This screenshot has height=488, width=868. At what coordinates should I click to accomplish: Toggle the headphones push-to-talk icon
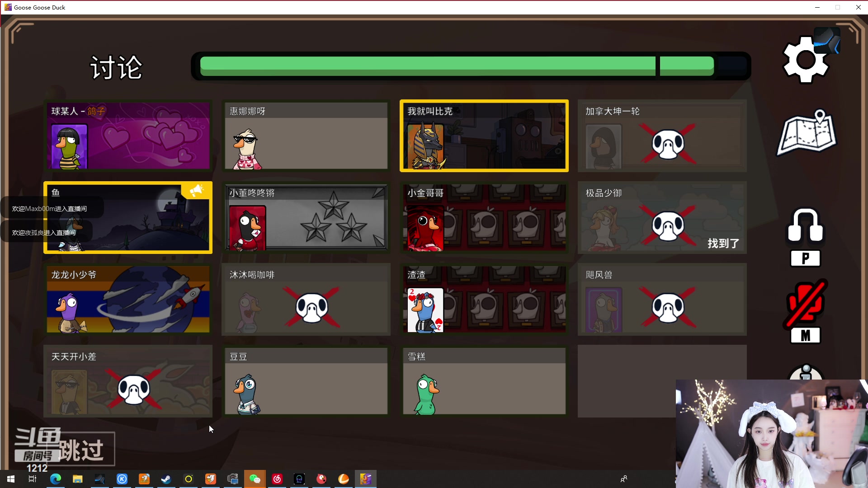(806, 226)
